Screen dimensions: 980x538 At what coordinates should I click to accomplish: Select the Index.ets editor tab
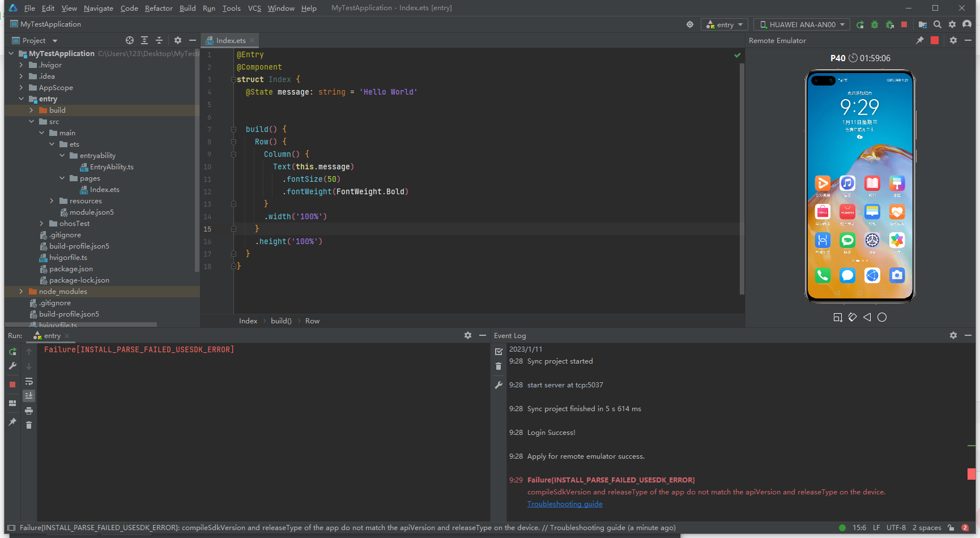231,40
